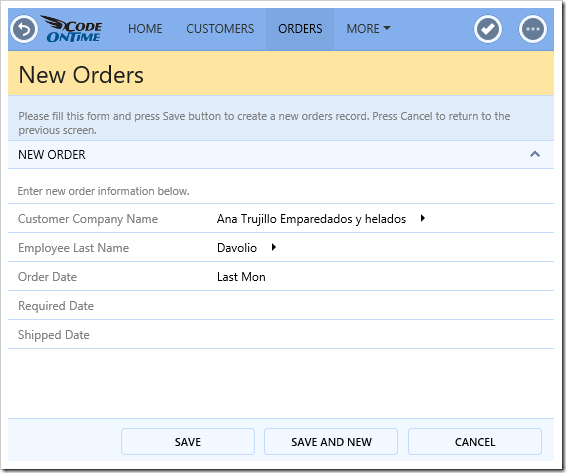This screenshot has height=473, width=566.
Task: Open the CUSTOMERS menu item
Action: pyautogui.click(x=220, y=29)
